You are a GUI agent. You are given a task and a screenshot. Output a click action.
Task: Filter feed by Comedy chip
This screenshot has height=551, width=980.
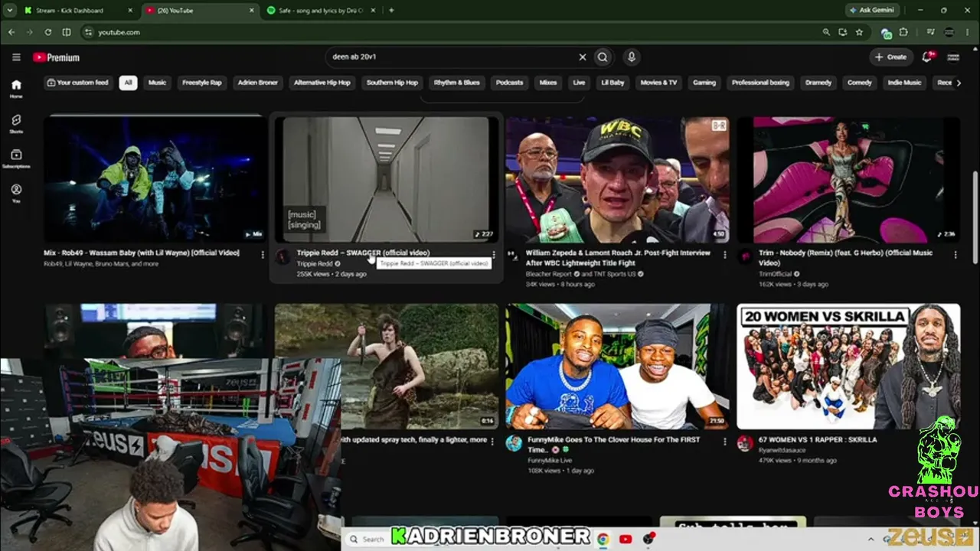[860, 83]
